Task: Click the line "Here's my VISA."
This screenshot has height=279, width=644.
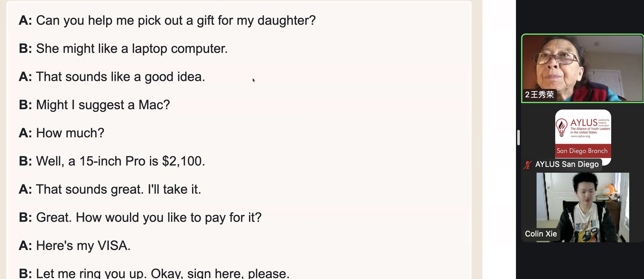Action: coord(75,246)
